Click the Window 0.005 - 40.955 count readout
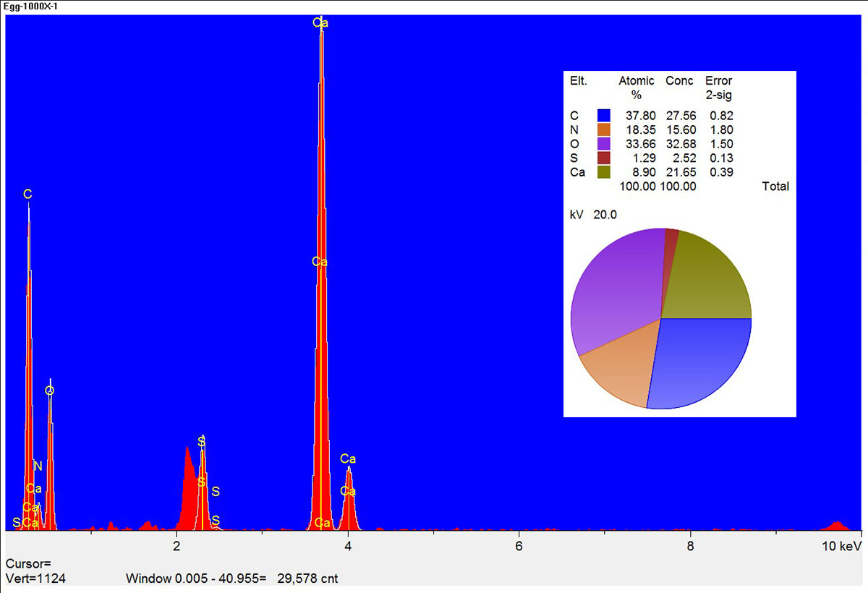The height and width of the screenshot is (593, 868). pyautogui.click(x=231, y=579)
